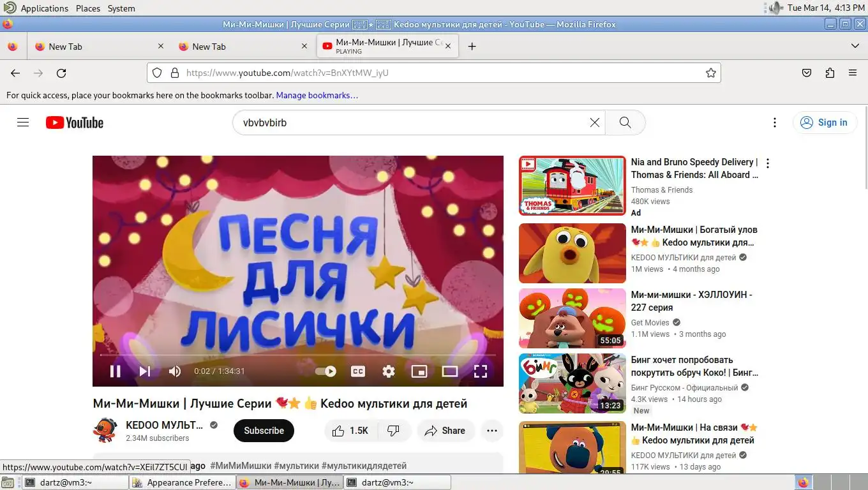Screen dimensions: 868x490
Task: Toggle the autoplay switch
Action: (x=326, y=371)
